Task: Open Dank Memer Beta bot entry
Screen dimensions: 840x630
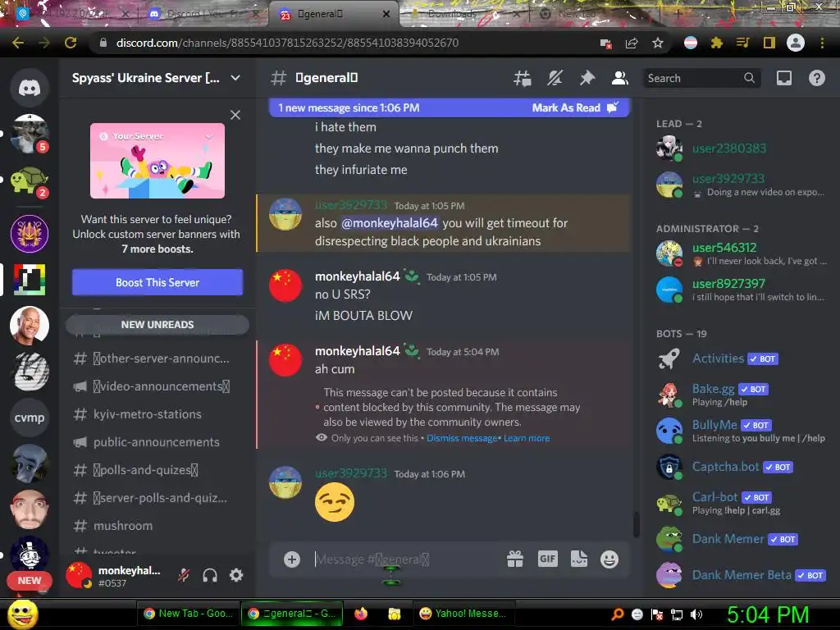Action: point(741,575)
